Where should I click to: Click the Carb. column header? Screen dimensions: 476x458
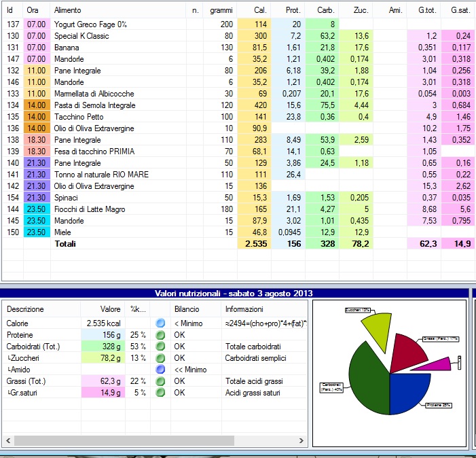point(322,10)
